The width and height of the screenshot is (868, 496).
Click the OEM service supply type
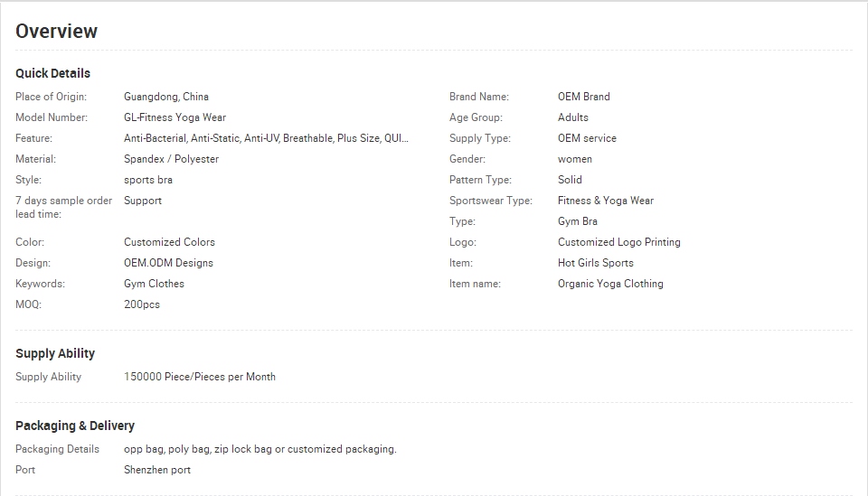pos(587,138)
